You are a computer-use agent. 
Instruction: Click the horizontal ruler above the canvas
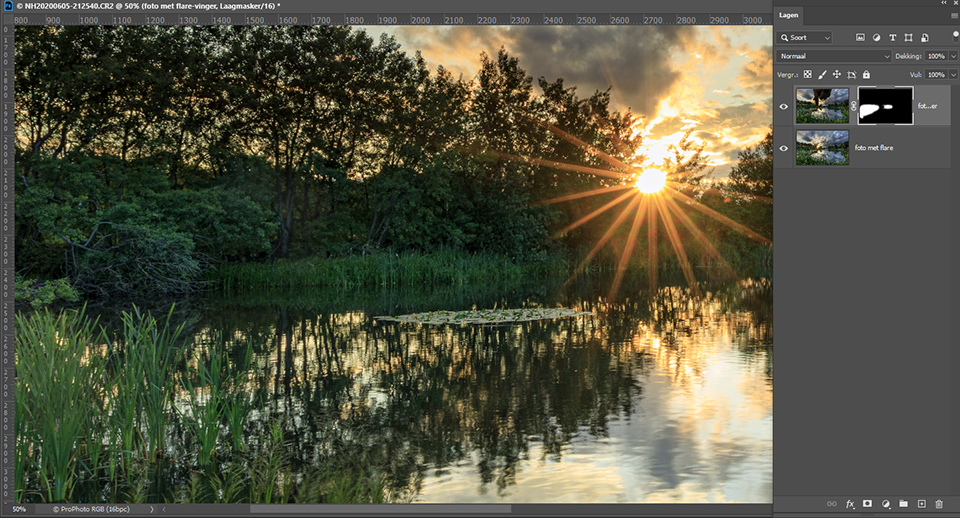(392, 20)
